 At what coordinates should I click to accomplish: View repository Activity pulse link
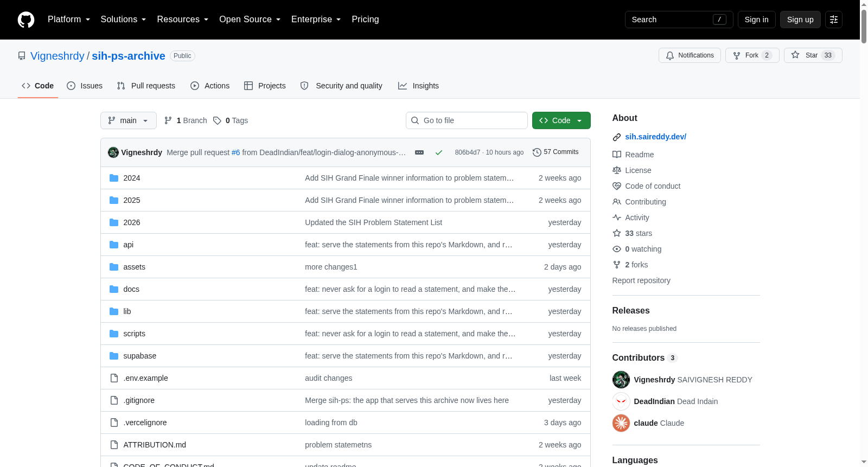[x=631, y=217]
